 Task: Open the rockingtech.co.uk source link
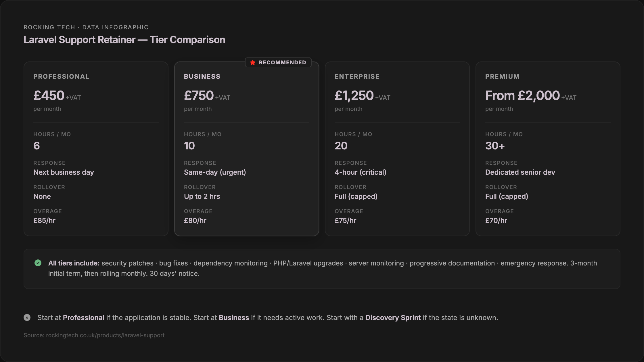pyautogui.click(x=105, y=335)
